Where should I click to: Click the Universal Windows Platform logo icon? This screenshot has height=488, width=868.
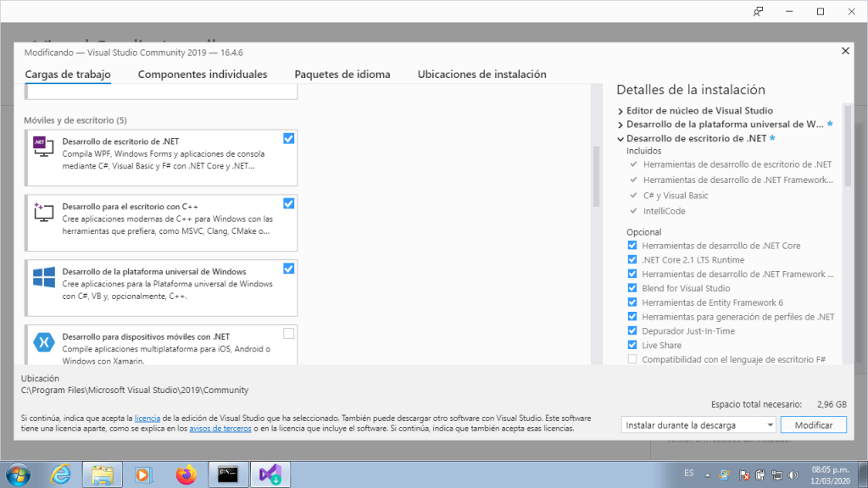click(43, 276)
